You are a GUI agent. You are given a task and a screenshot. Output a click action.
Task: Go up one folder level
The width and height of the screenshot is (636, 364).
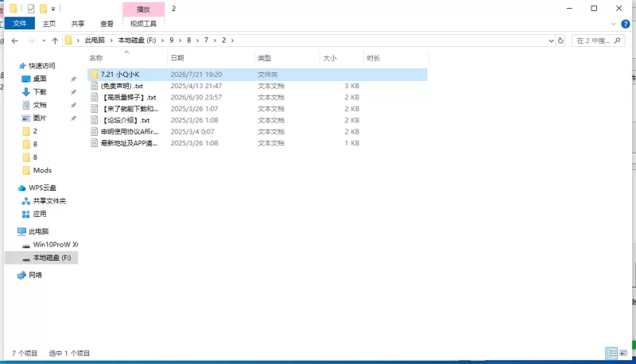(55, 41)
